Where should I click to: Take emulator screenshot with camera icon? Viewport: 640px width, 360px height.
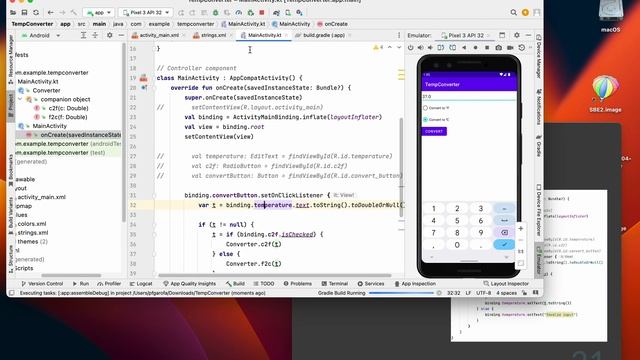pos(498,48)
